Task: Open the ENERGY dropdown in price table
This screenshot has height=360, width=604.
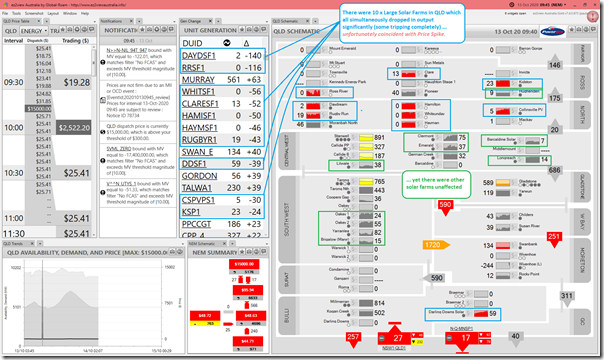Action: [x=34, y=31]
